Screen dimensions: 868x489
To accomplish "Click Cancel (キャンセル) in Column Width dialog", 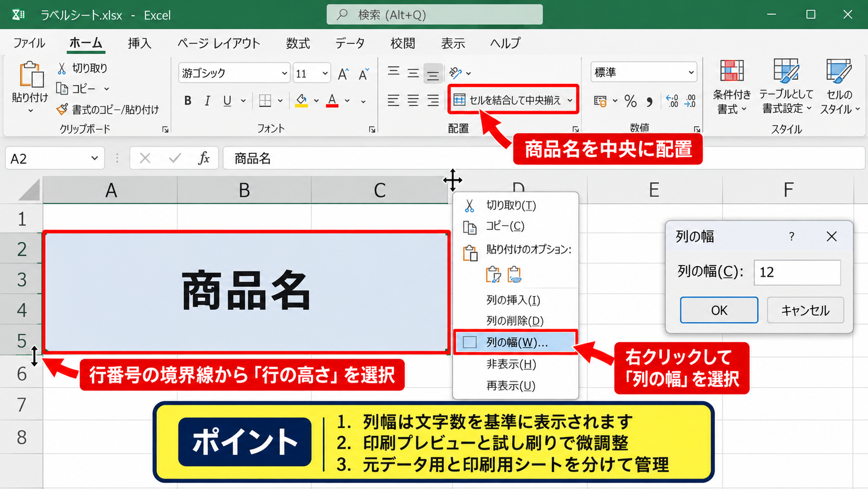I will (805, 310).
